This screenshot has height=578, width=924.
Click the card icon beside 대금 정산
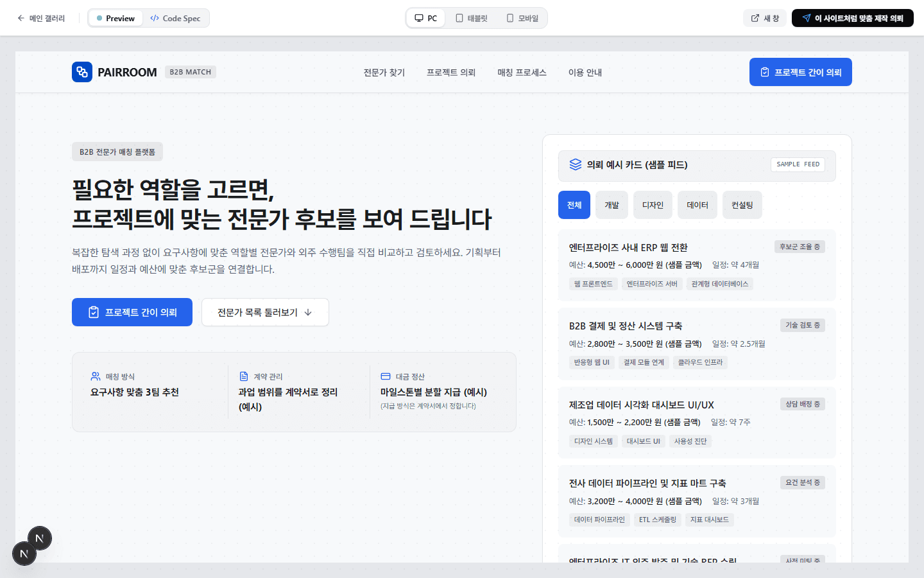(386, 376)
